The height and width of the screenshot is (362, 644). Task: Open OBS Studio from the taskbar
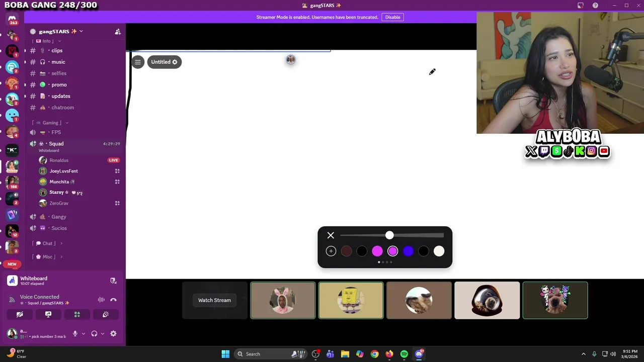pos(315,354)
